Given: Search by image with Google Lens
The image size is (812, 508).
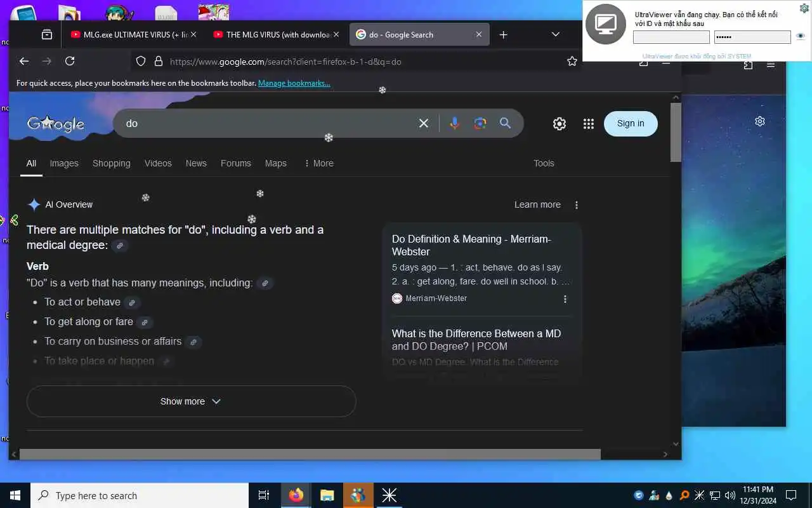Looking at the screenshot, I should point(480,123).
